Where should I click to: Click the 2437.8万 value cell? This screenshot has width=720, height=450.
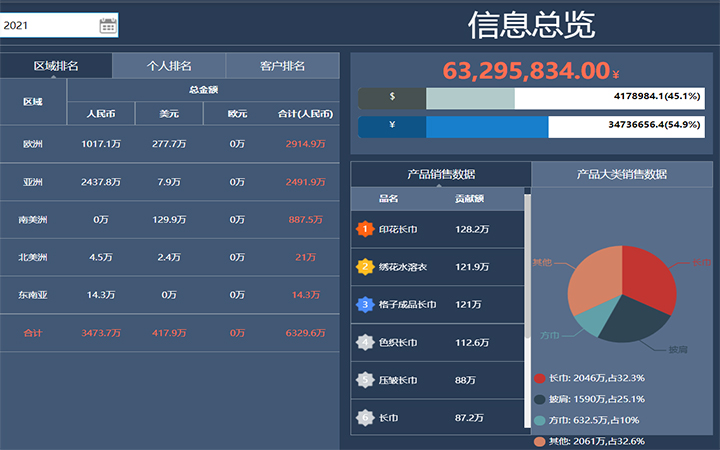click(101, 182)
